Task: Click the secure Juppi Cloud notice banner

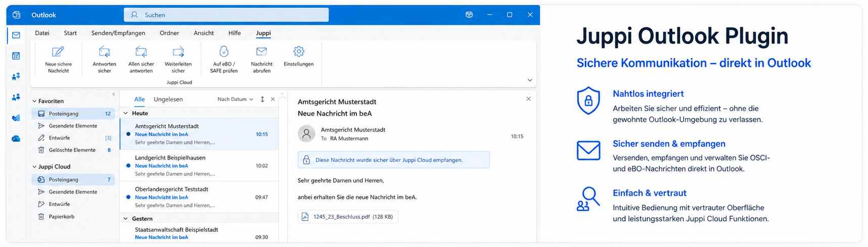Action: [394, 160]
